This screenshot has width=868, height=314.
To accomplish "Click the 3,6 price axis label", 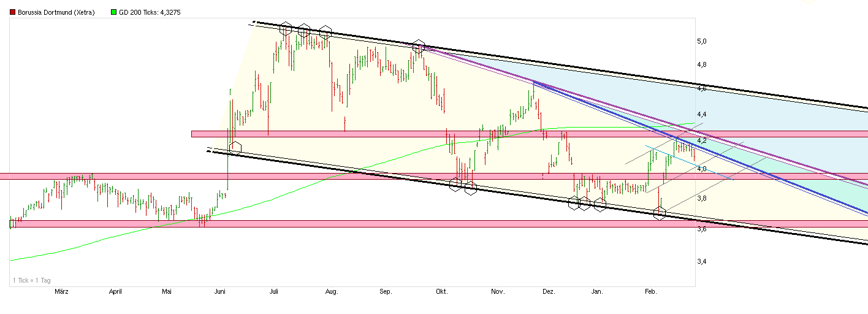I will 702,229.
